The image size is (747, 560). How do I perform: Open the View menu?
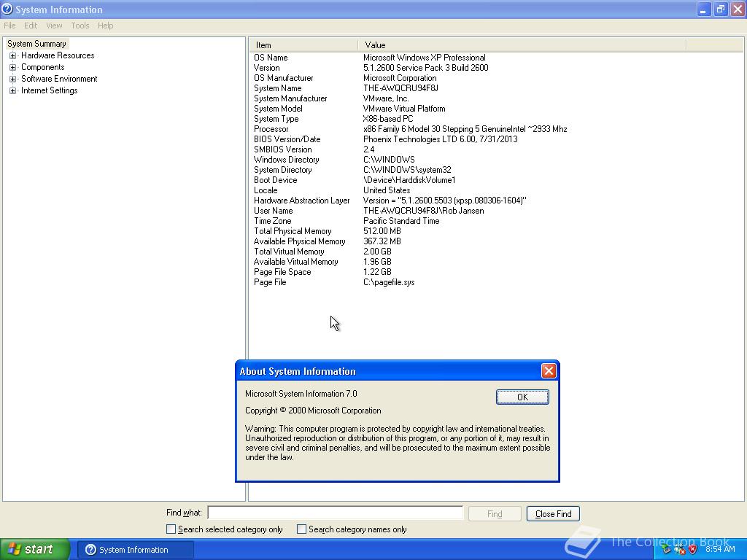pos(54,26)
